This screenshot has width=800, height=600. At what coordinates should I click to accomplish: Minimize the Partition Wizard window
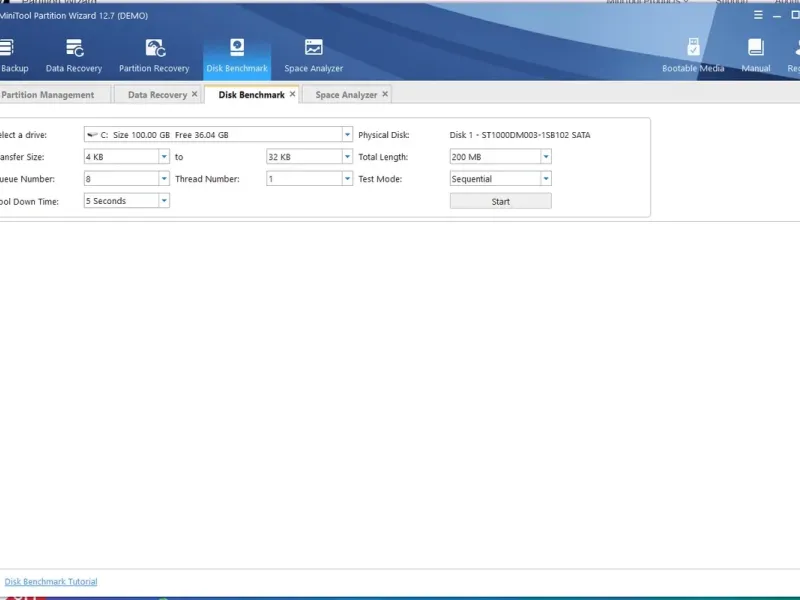click(777, 16)
